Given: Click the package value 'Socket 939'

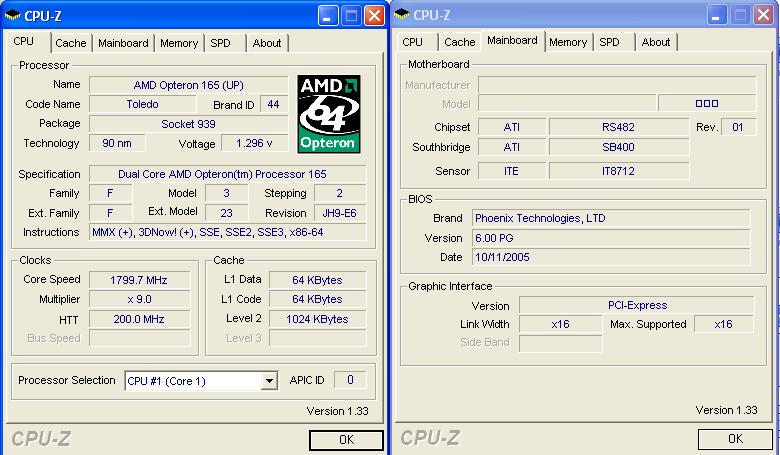Looking at the screenshot, I should pos(189,124).
